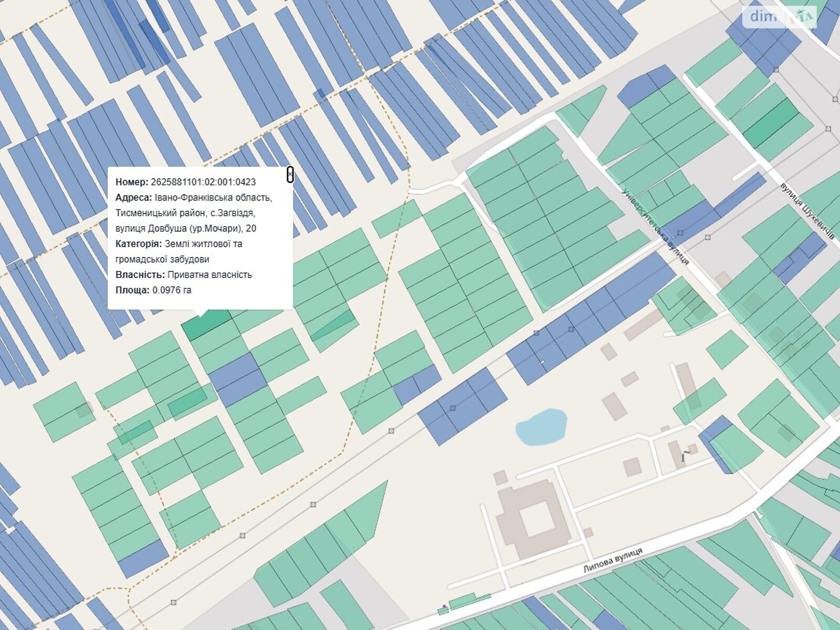Click the large square building with courtyard

click(533, 519)
